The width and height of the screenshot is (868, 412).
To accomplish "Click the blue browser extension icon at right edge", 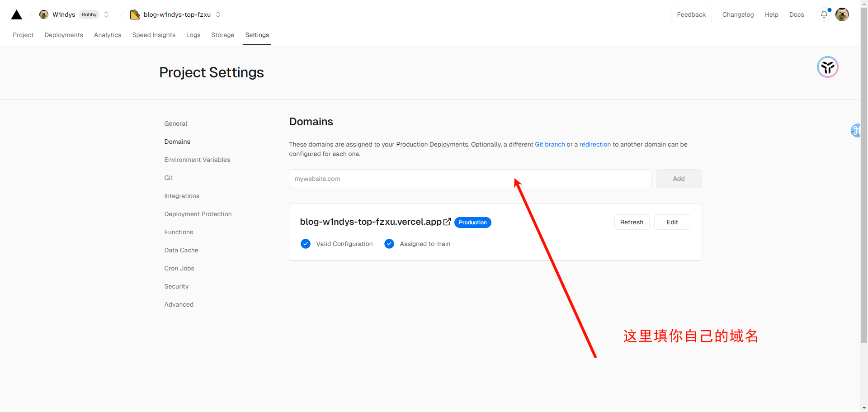I will [x=856, y=131].
